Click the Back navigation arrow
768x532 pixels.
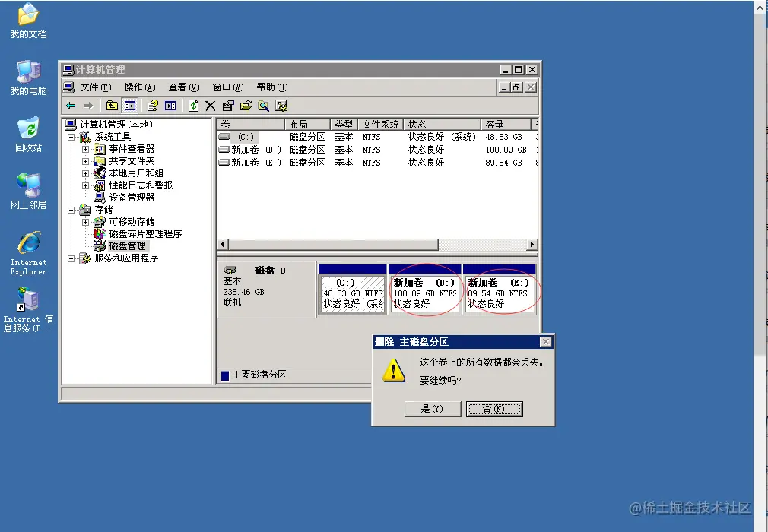pos(71,105)
